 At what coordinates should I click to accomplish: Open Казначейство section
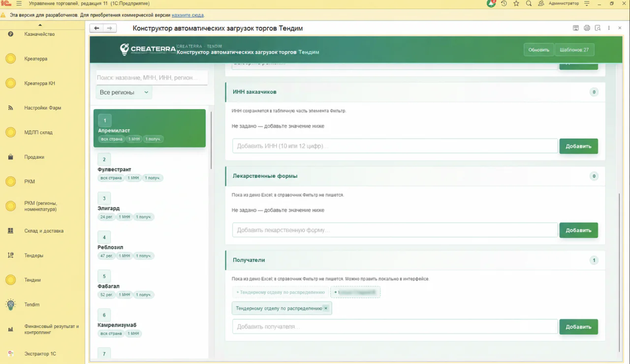[39, 34]
